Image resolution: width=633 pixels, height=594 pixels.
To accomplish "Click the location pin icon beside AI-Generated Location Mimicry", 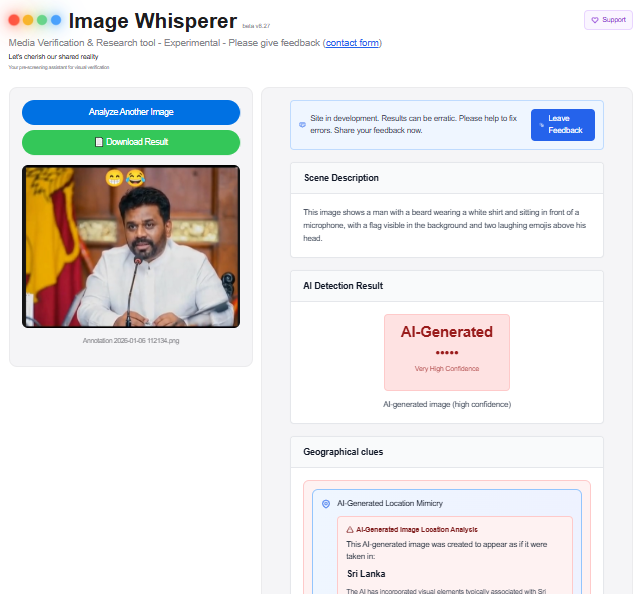I will point(326,504).
